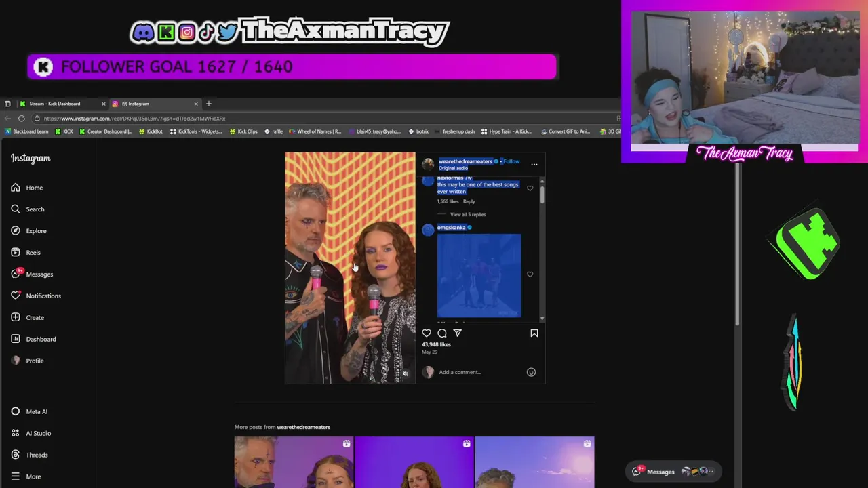Expand the More menu in sidebar
This screenshot has height=488, width=868.
pos(26,476)
